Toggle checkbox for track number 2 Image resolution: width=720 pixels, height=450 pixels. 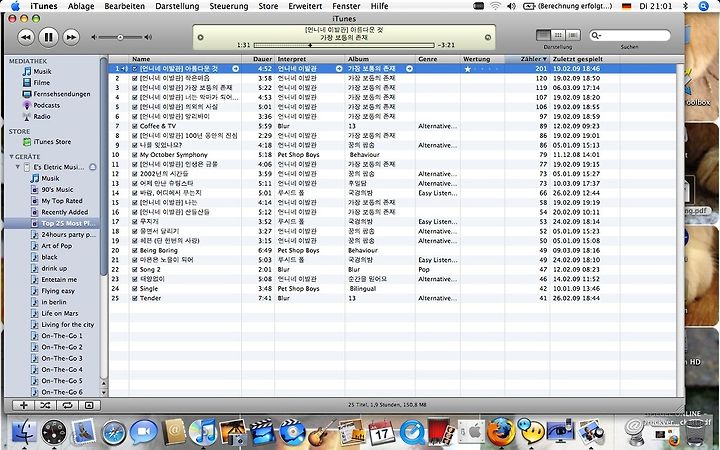coord(135,78)
